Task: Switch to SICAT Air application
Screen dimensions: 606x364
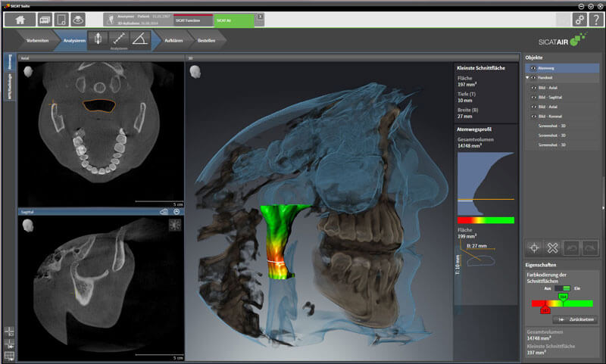Action: (x=233, y=20)
